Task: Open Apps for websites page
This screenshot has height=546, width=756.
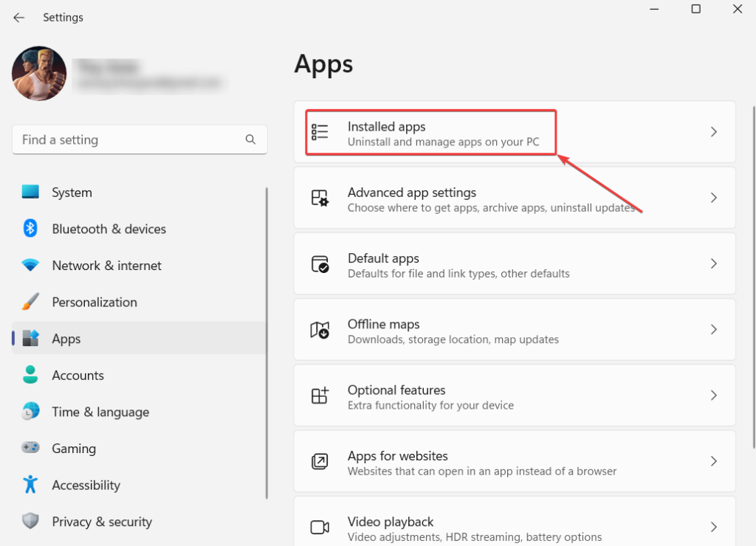Action: (515, 462)
